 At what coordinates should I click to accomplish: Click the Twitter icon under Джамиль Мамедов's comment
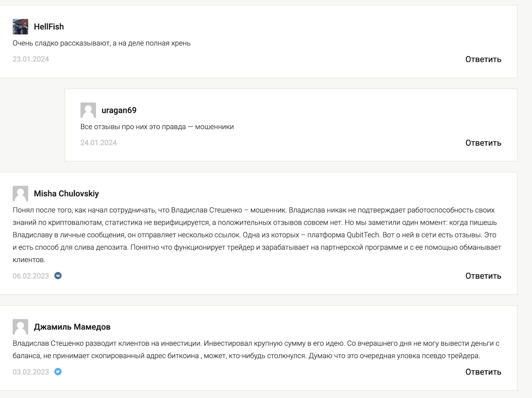tap(58, 372)
